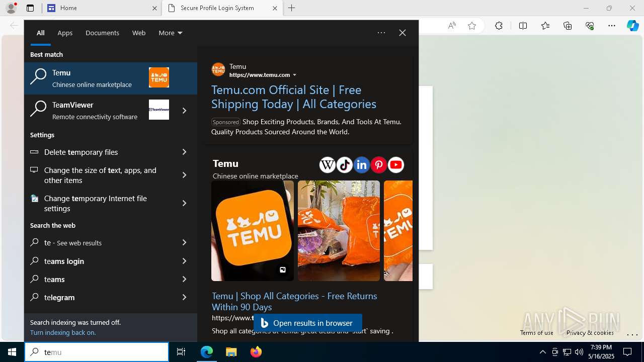Expand the More filter dropdown
The height and width of the screenshot is (362, 644).
click(x=171, y=33)
